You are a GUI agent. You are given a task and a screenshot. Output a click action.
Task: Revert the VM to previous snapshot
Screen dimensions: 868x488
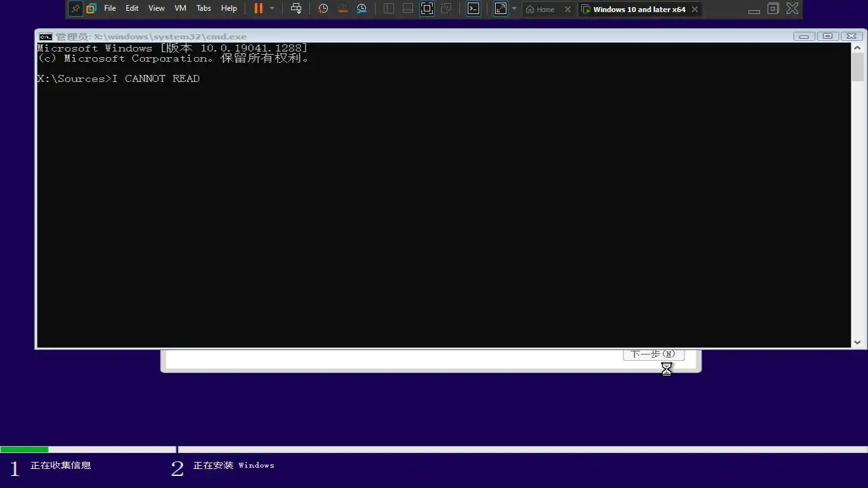pos(342,9)
